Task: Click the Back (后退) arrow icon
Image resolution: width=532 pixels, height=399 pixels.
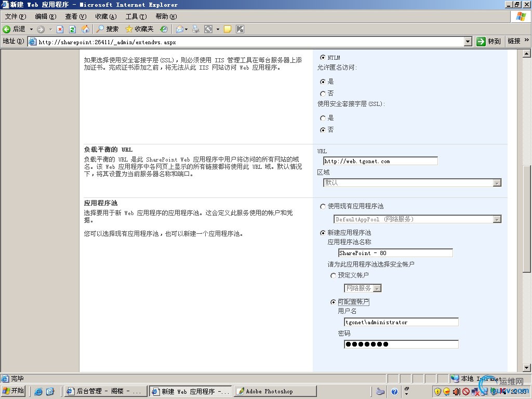Action: click(6, 29)
